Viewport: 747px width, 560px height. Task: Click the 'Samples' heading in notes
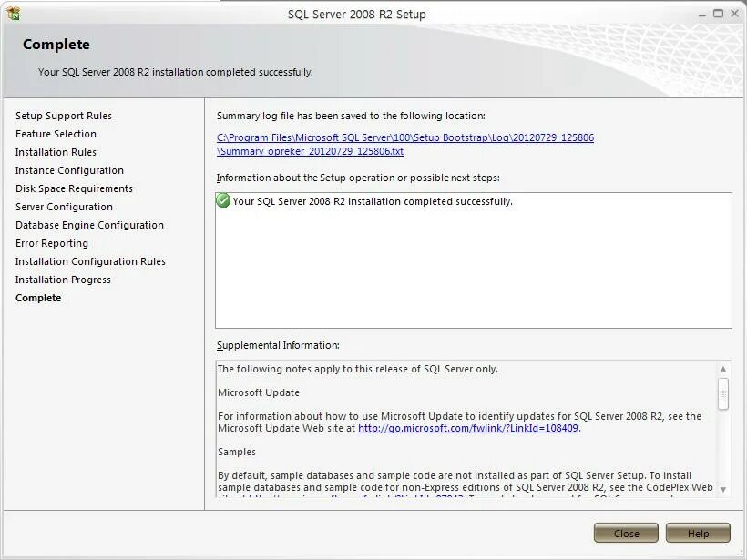tap(237, 452)
